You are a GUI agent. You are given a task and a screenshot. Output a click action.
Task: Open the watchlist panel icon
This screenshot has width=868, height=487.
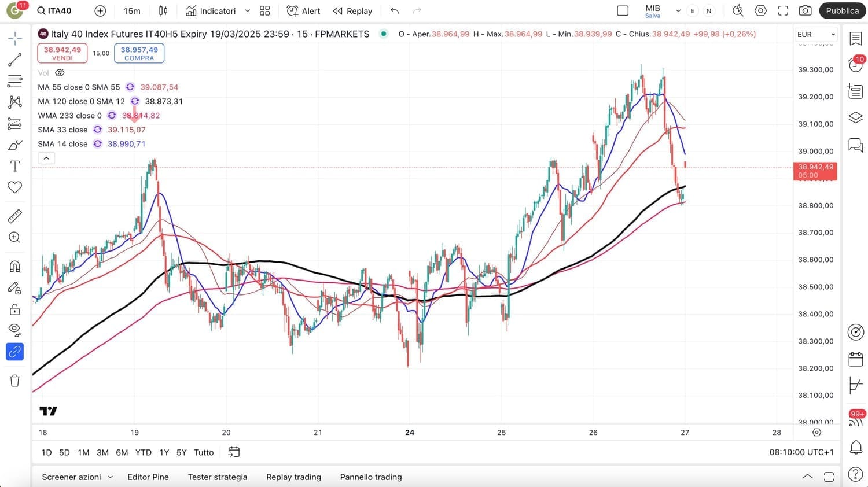coord(856,39)
